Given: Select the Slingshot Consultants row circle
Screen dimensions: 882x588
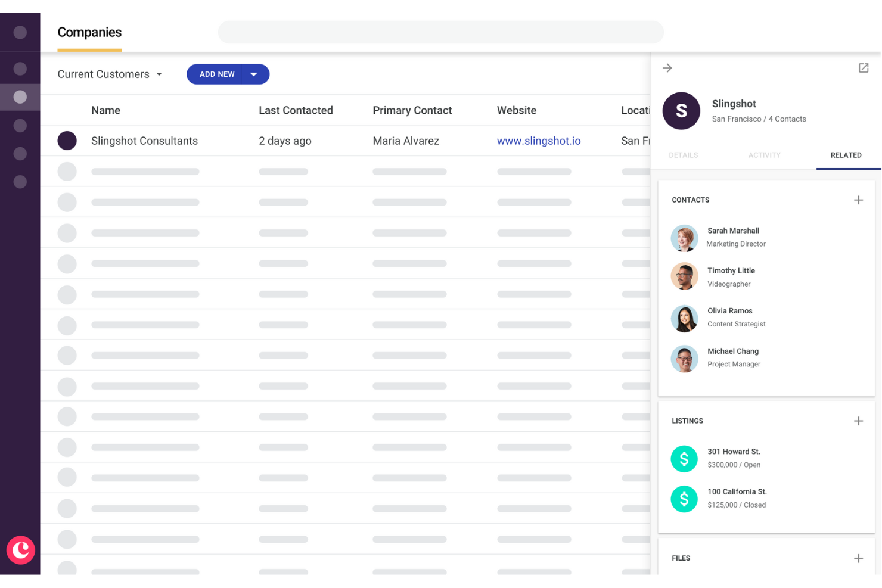Looking at the screenshot, I should point(67,141).
